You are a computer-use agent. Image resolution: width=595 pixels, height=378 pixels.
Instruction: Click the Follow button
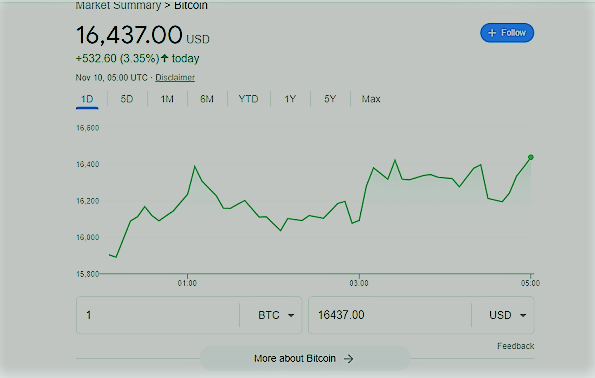click(x=507, y=33)
